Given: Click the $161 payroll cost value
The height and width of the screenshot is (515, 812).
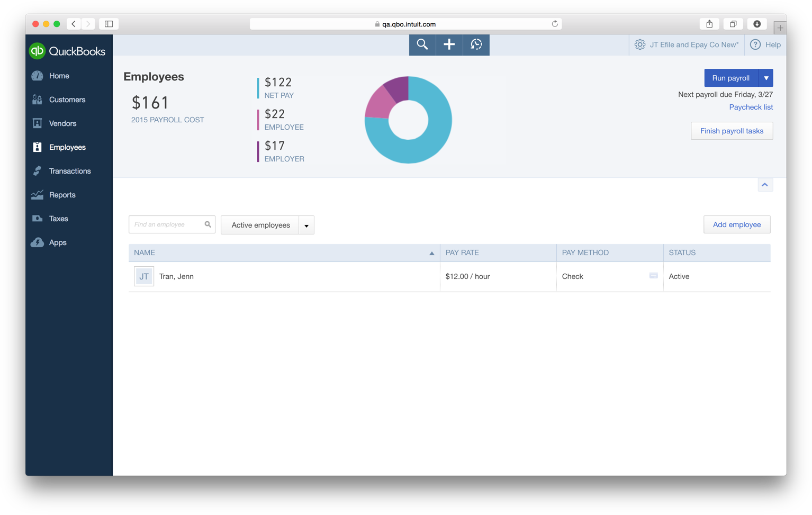Looking at the screenshot, I should [x=150, y=102].
